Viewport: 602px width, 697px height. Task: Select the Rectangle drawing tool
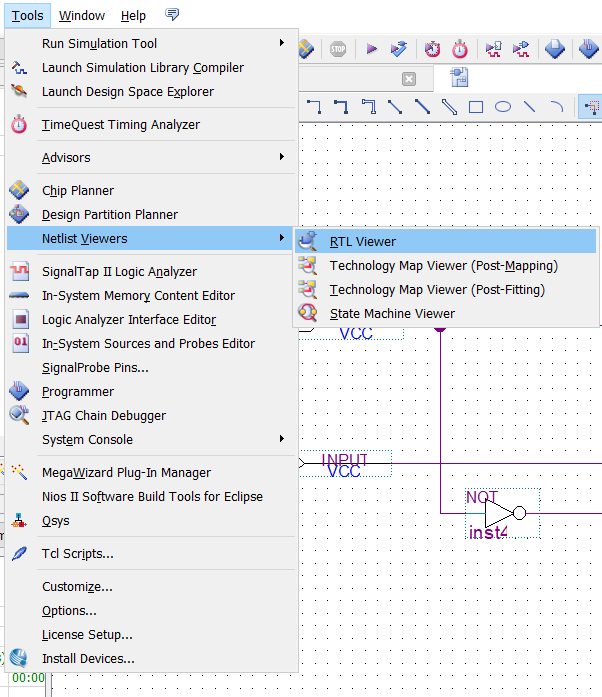[476, 107]
